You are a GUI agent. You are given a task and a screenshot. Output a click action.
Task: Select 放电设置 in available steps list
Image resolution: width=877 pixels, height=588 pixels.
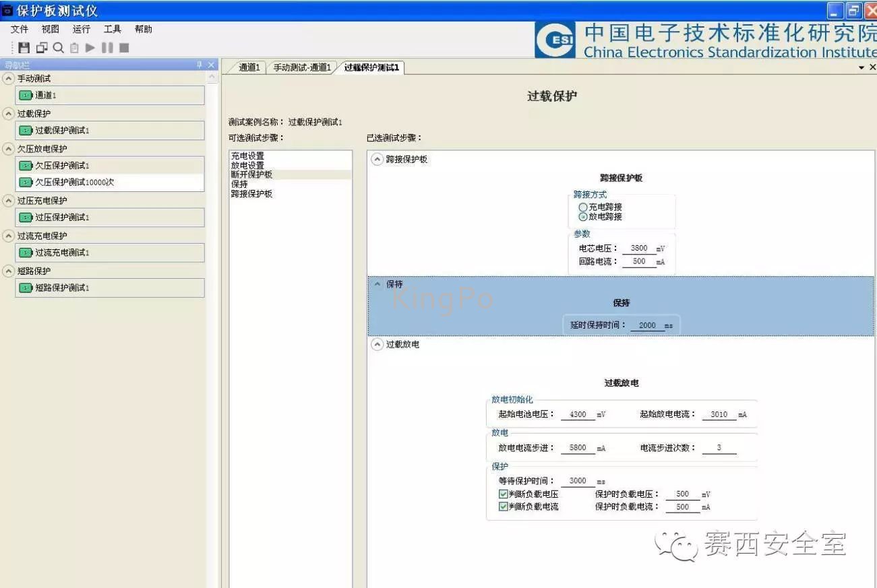pyautogui.click(x=291, y=165)
